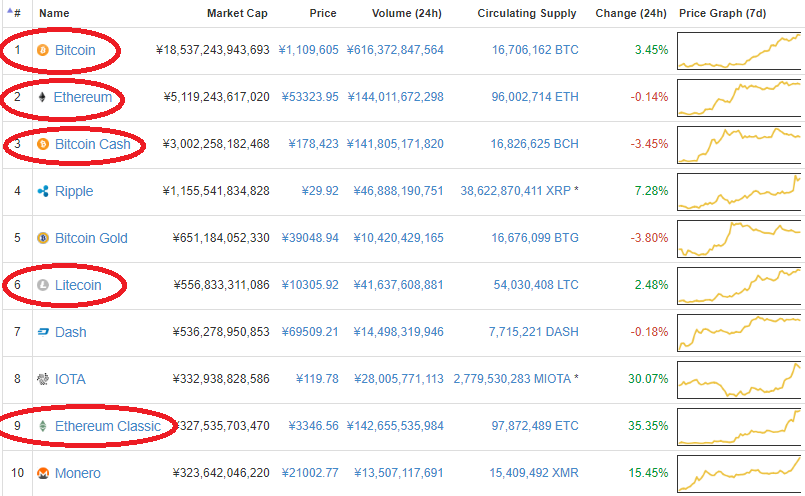Image resolution: width=805 pixels, height=496 pixels.
Task: Open Bitcoin's 7-day price graph
Action: [x=739, y=51]
